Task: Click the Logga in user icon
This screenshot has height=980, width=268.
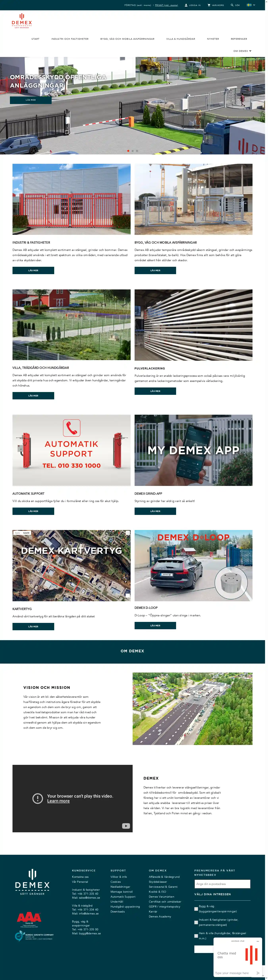Action: click(186, 5)
